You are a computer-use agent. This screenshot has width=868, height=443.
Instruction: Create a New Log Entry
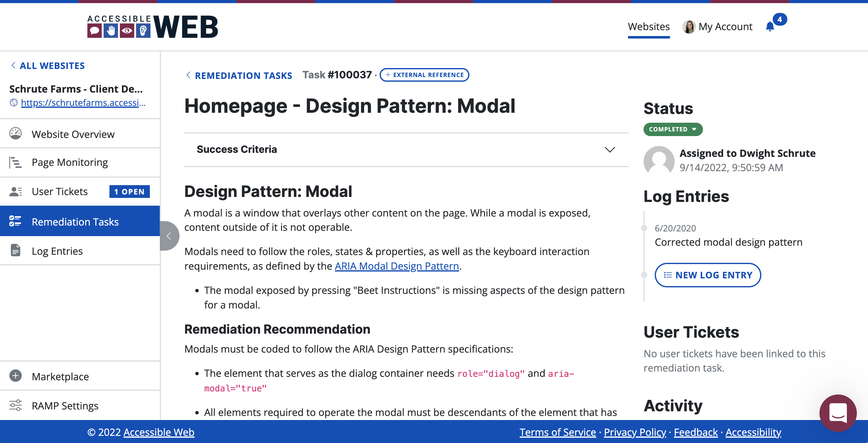point(708,275)
